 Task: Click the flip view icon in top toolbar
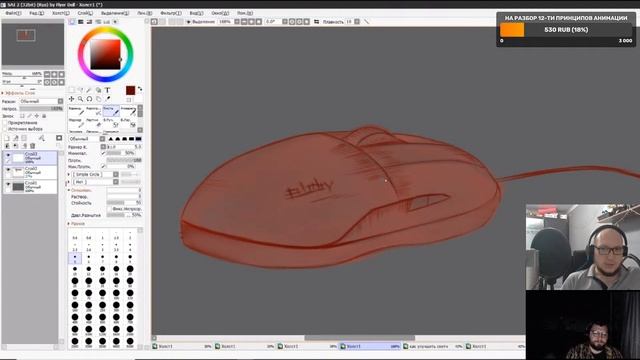316,22
